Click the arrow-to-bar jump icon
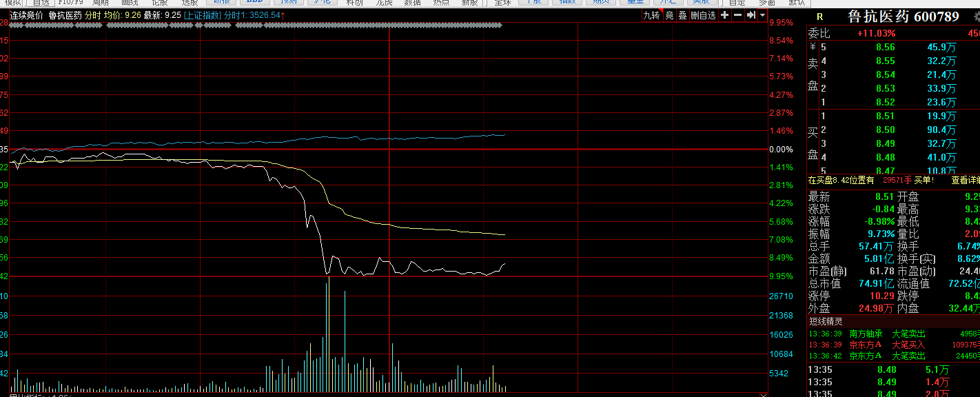 (x=751, y=15)
